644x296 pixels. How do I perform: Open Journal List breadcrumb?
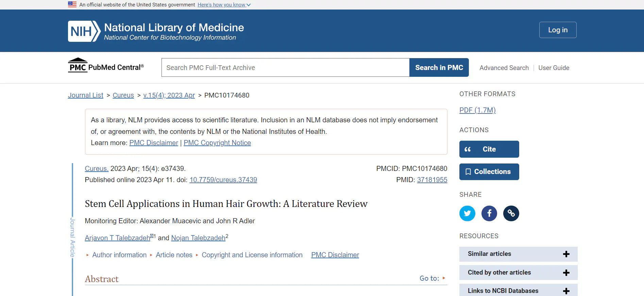[x=85, y=95]
